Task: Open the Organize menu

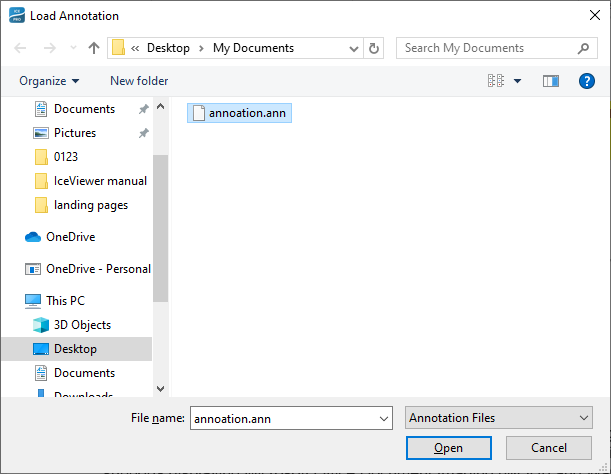Action: coord(49,81)
